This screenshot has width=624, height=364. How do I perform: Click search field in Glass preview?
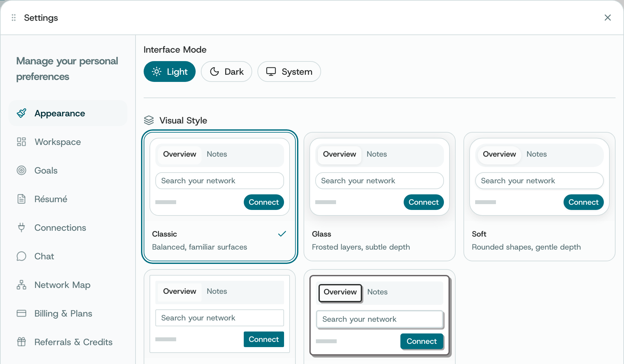pos(380,181)
